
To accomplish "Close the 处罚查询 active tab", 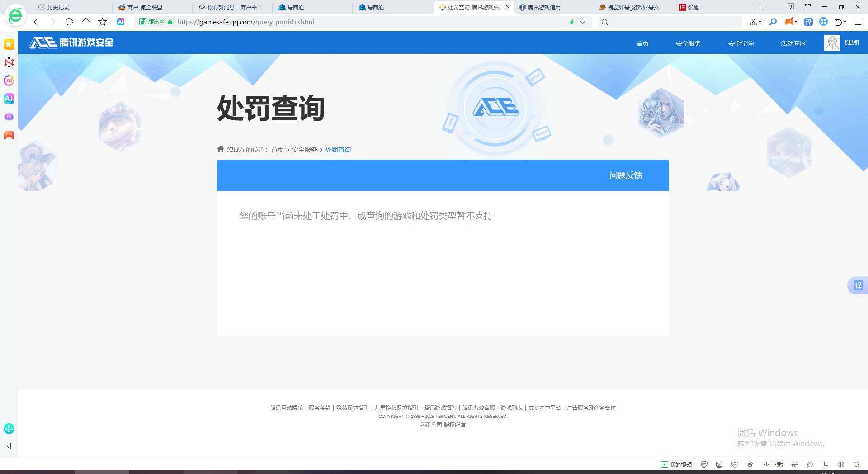I will [508, 7].
